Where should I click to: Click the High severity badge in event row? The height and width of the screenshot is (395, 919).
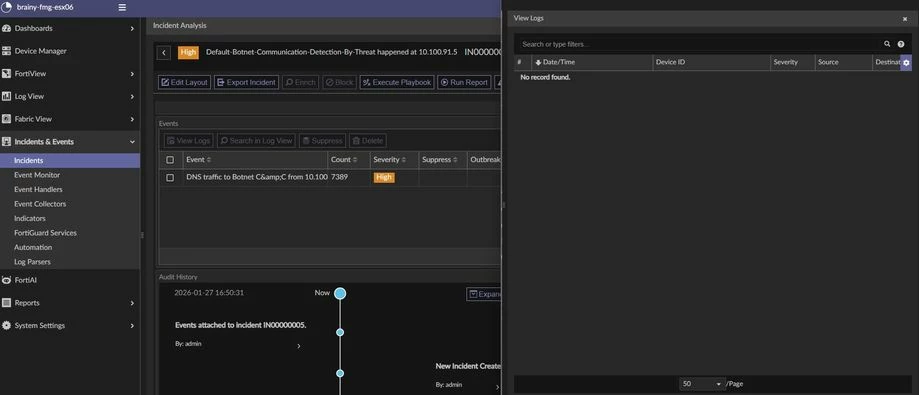click(x=384, y=178)
